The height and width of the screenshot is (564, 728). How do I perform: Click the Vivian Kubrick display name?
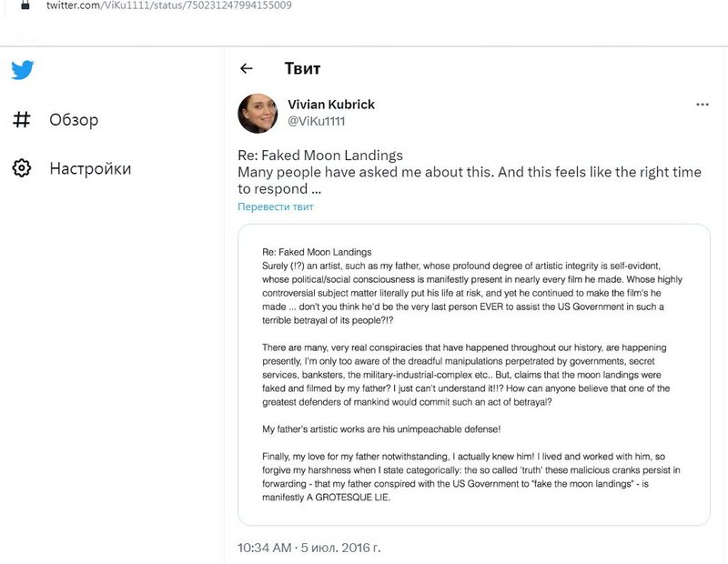pyautogui.click(x=331, y=105)
